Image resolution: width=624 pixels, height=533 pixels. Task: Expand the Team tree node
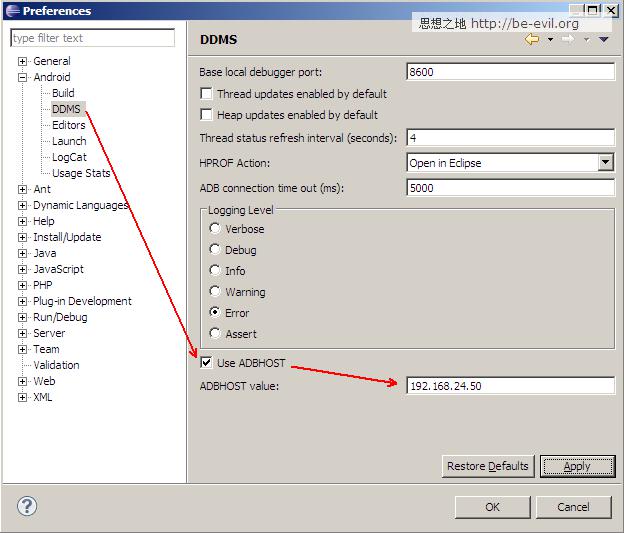pyautogui.click(x=22, y=349)
